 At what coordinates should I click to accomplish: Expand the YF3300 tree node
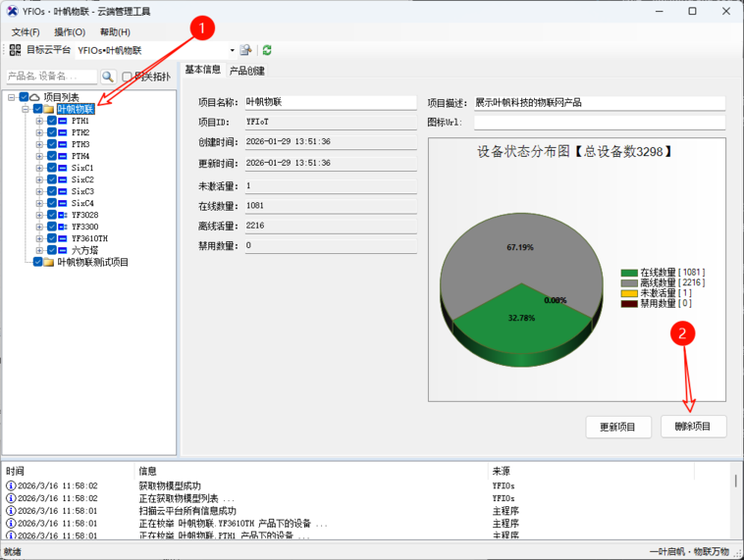[x=39, y=227]
